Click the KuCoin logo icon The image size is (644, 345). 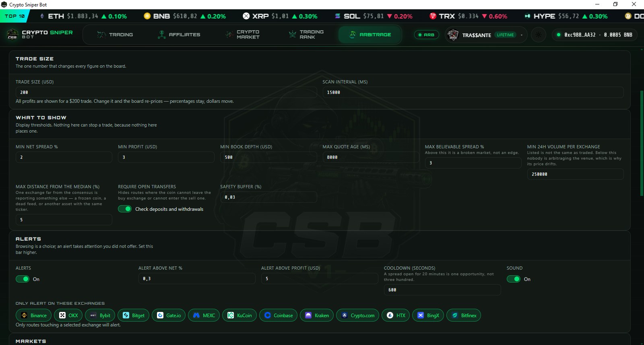point(231,316)
